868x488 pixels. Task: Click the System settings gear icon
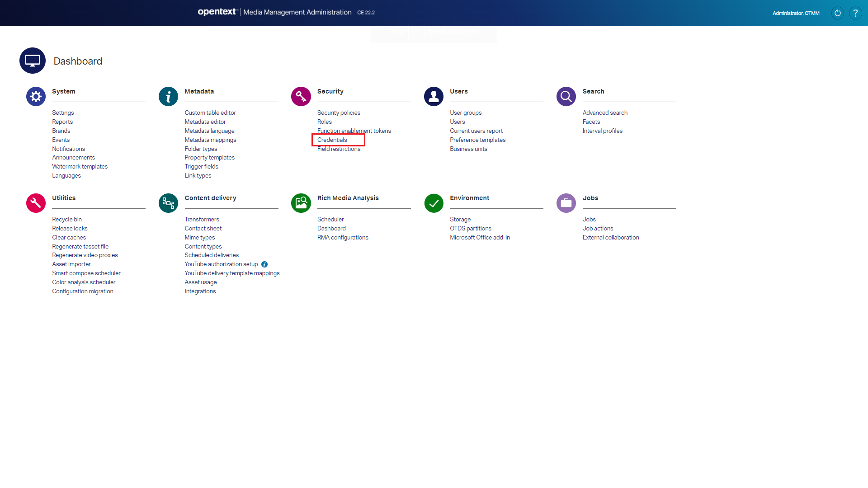coord(35,96)
